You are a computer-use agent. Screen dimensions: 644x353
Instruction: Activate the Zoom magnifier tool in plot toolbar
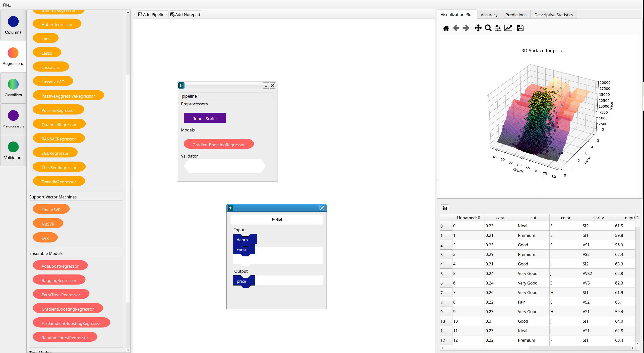point(488,28)
